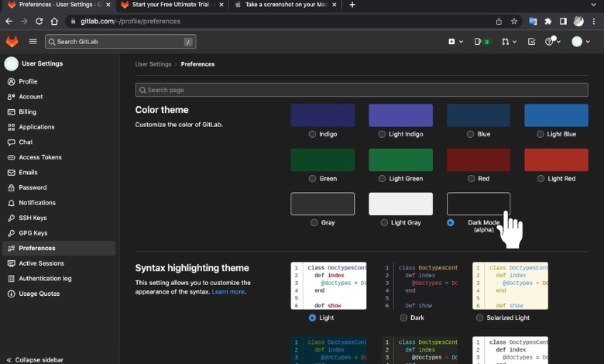Click the Account sidebar icon

click(11, 97)
